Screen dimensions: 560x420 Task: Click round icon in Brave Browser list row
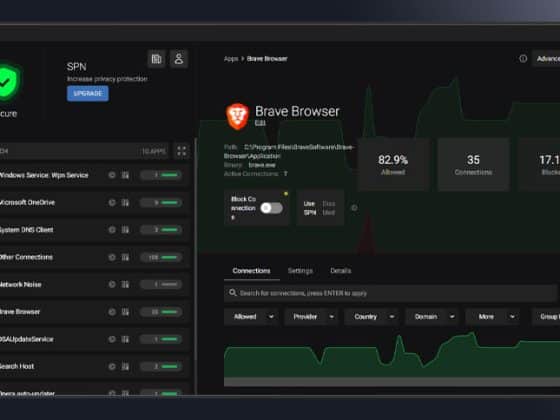coord(112,312)
